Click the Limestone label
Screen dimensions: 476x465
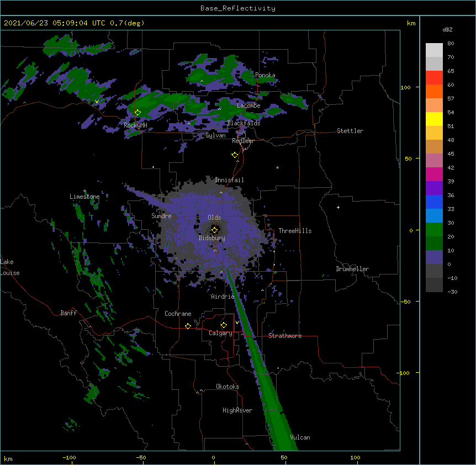84,197
